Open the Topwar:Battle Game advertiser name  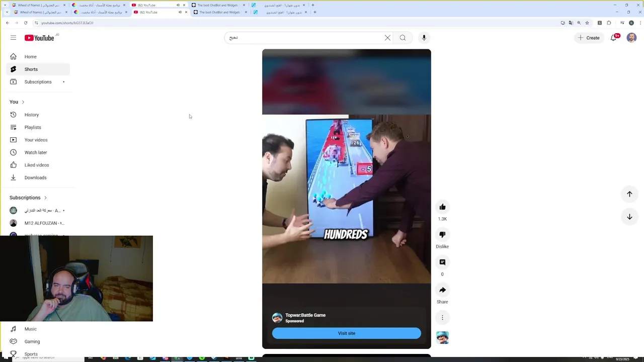[x=305, y=315]
